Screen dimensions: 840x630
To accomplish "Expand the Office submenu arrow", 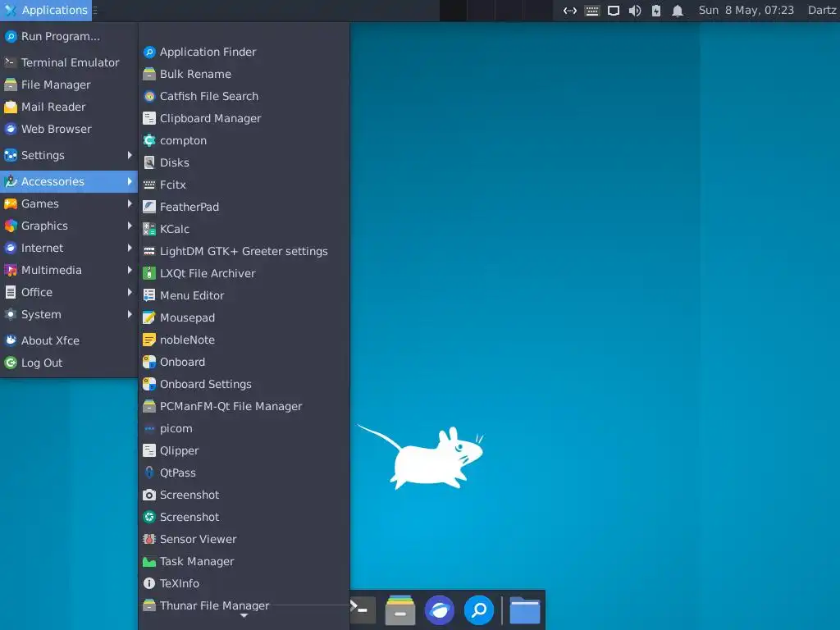I will pos(129,292).
